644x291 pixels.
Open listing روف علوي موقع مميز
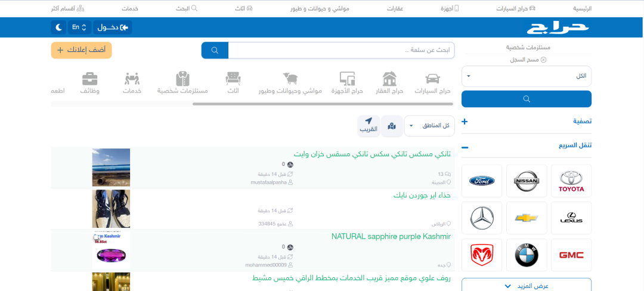tap(352, 278)
